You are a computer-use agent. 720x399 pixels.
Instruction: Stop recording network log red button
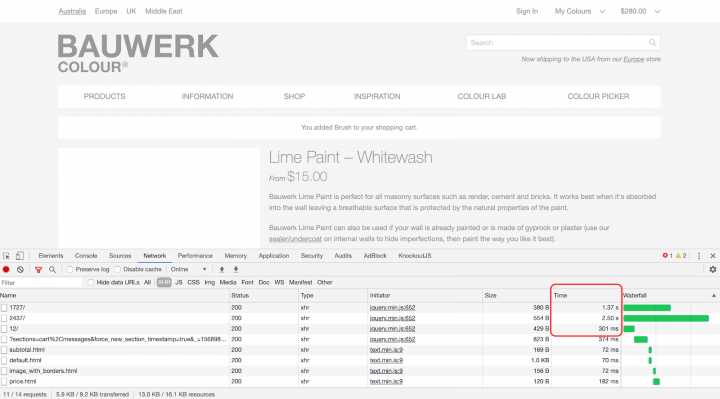tap(6, 270)
